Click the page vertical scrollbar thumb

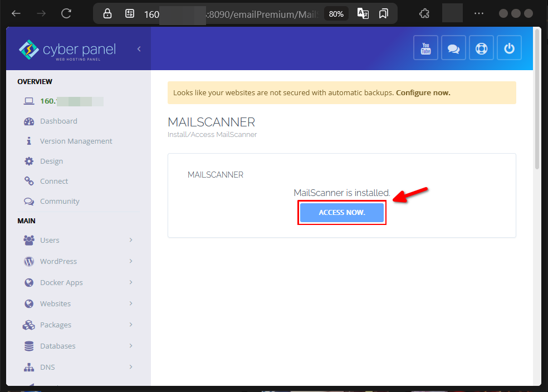point(537,99)
